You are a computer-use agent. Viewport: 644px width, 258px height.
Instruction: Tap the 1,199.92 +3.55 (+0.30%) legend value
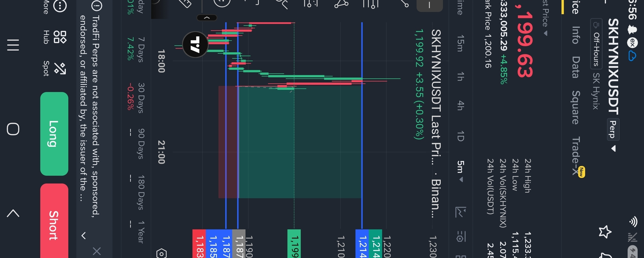[x=419, y=84]
